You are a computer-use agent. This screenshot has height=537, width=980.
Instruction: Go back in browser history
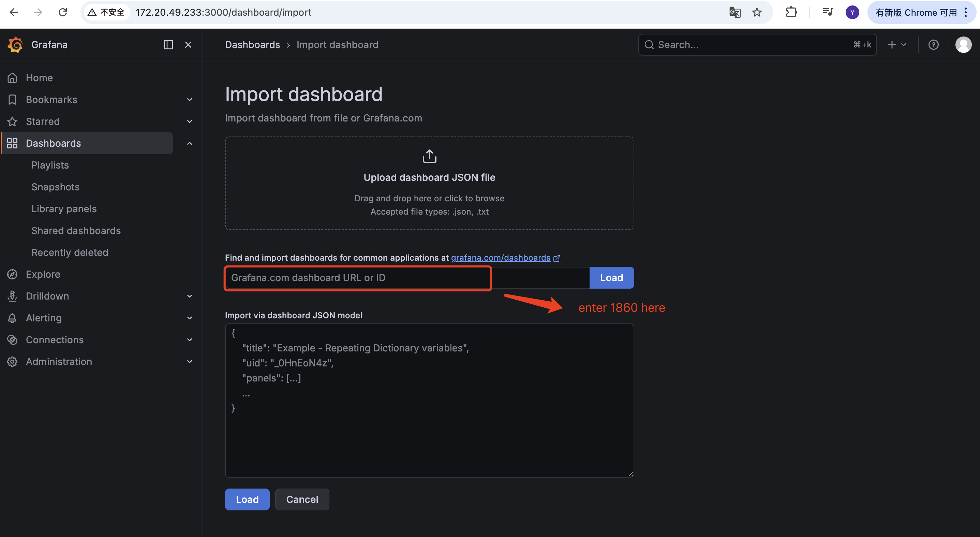pos(14,12)
